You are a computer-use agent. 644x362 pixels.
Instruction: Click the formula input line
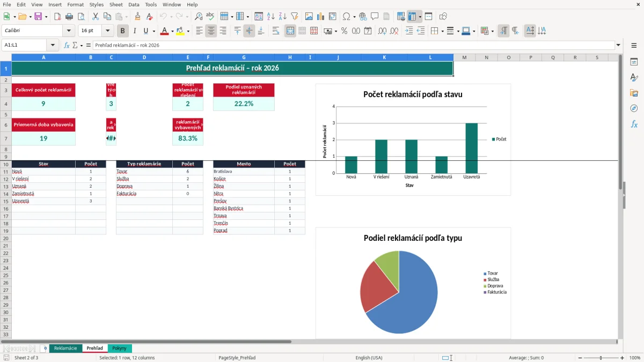click(354, 45)
